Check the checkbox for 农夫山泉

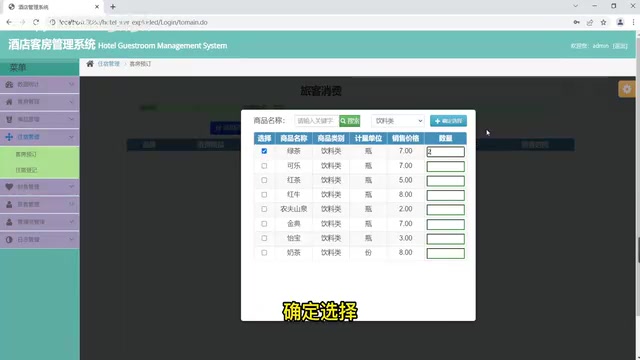[264, 209]
